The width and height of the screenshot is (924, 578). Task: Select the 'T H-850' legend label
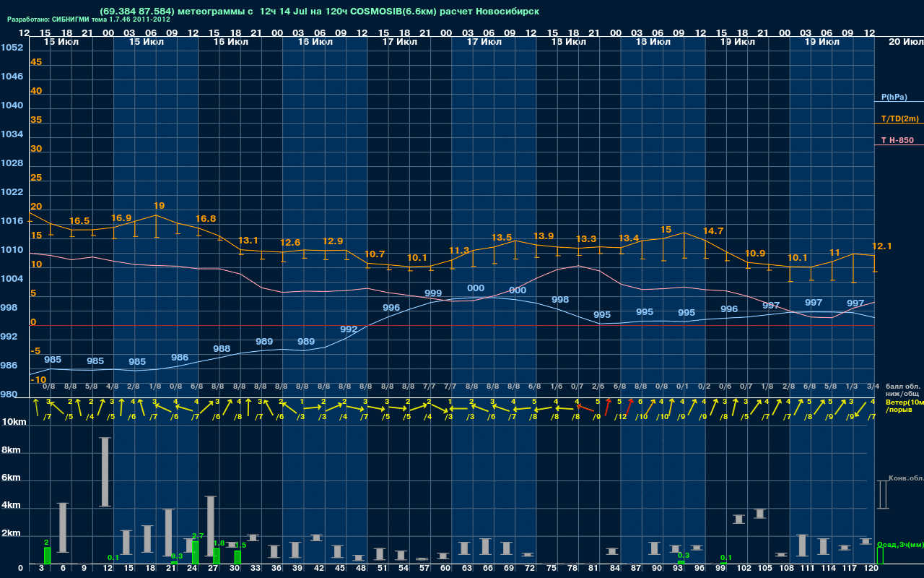point(896,140)
